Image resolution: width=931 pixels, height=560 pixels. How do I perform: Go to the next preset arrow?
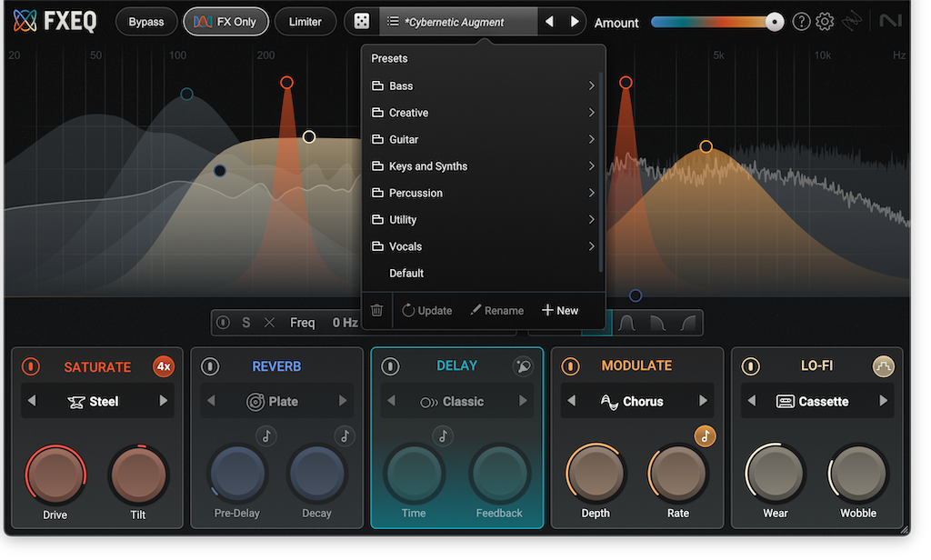[x=575, y=22]
